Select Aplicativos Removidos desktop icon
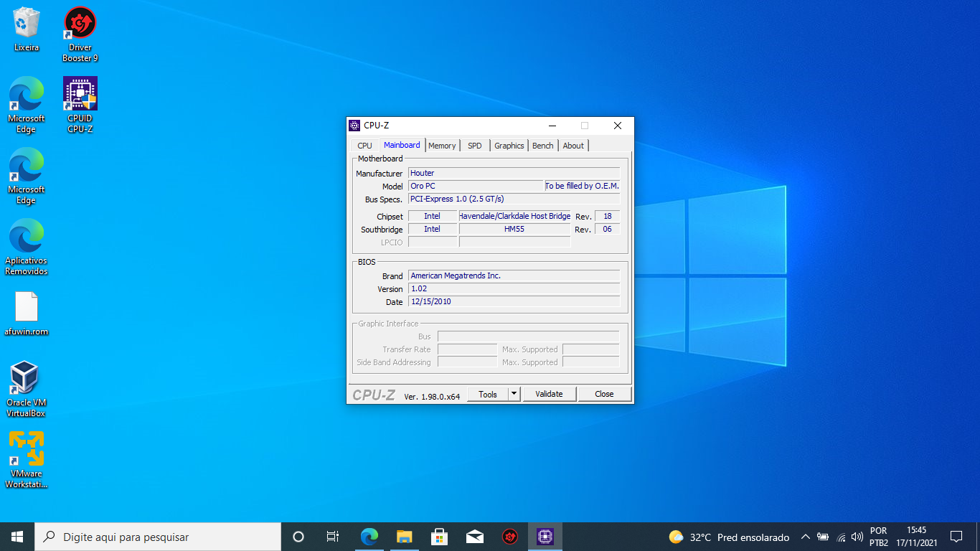980x551 pixels. (x=27, y=247)
